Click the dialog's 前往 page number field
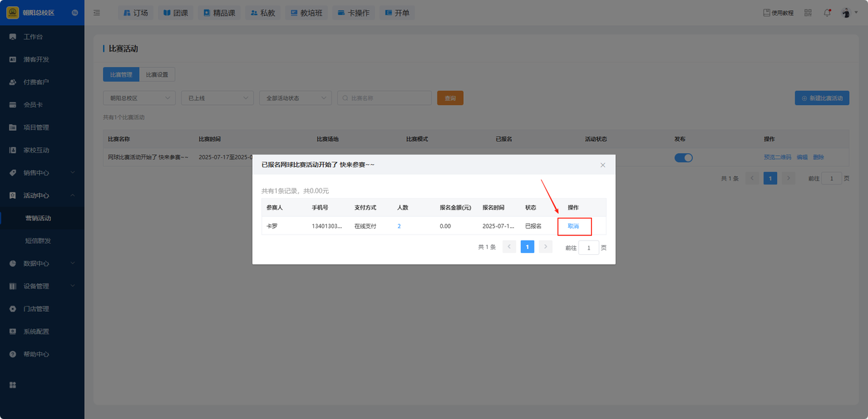The image size is (868, 419). (x=588, y=247)
